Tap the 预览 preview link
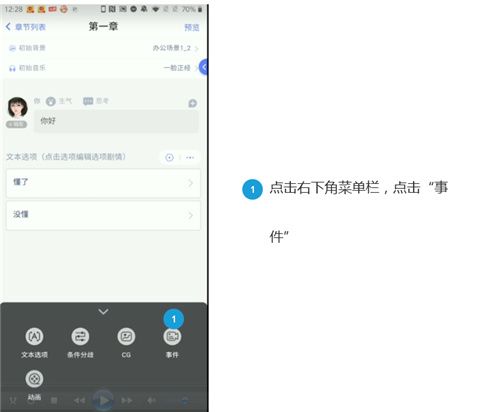This screenshot has height=412, width=480. pyautogui.click(x=192, y=27)
